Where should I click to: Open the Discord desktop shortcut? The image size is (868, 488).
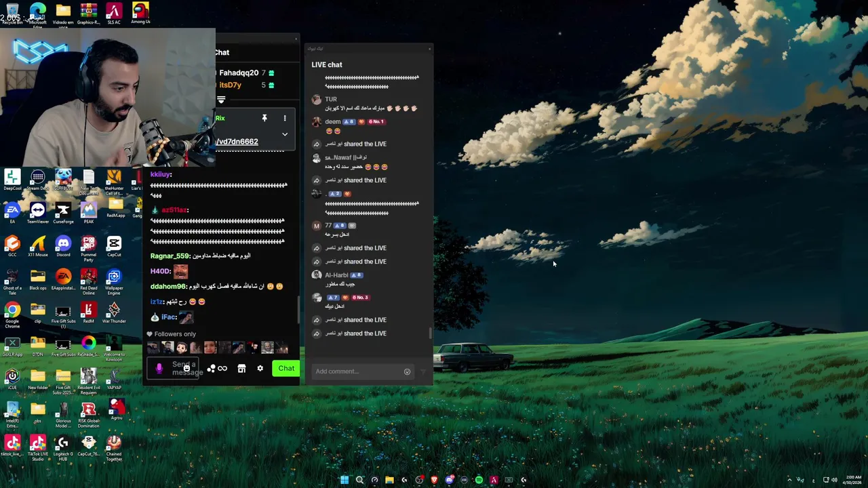click(x=63, y=246)
